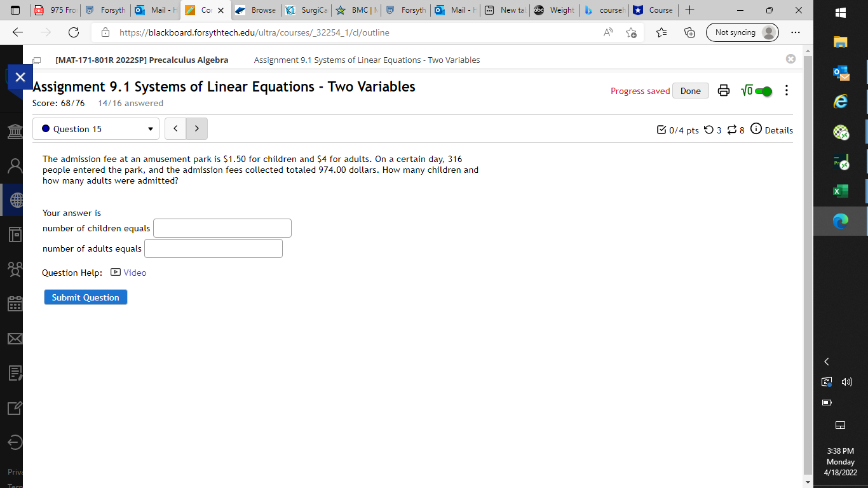Add this page to favorites star icon

click(631, 32)
